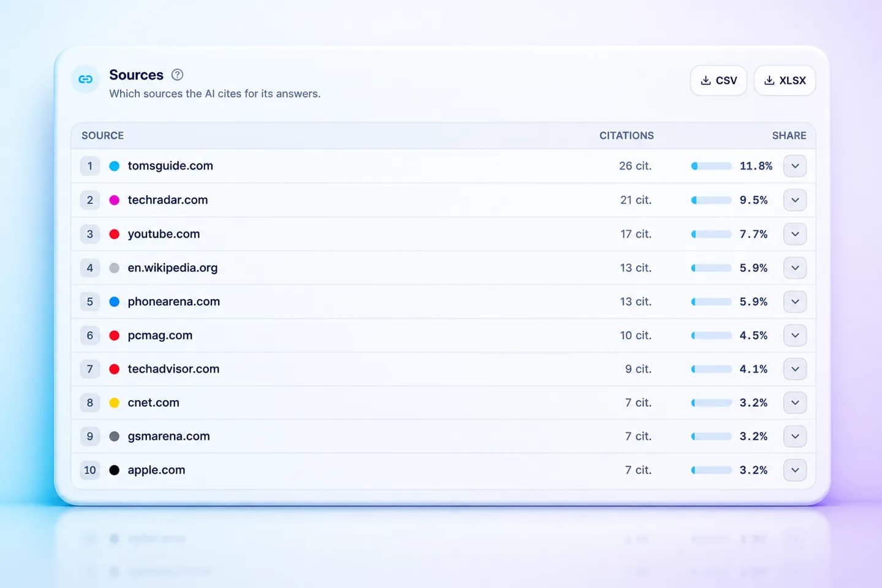Click the cnet.com yellow dot icon
The width and height of the screenshot is (882, 588).
pos(114,402)
